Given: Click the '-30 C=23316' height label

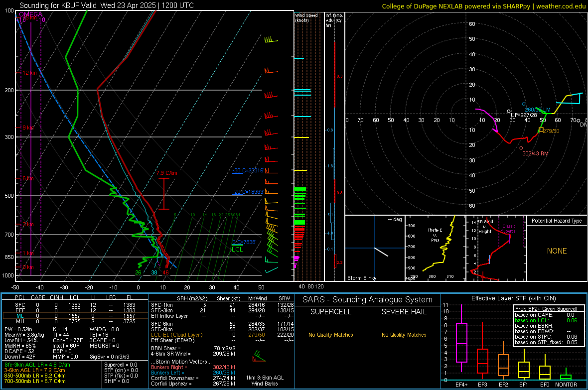Looking at the screenshot, I should (248, 171).
